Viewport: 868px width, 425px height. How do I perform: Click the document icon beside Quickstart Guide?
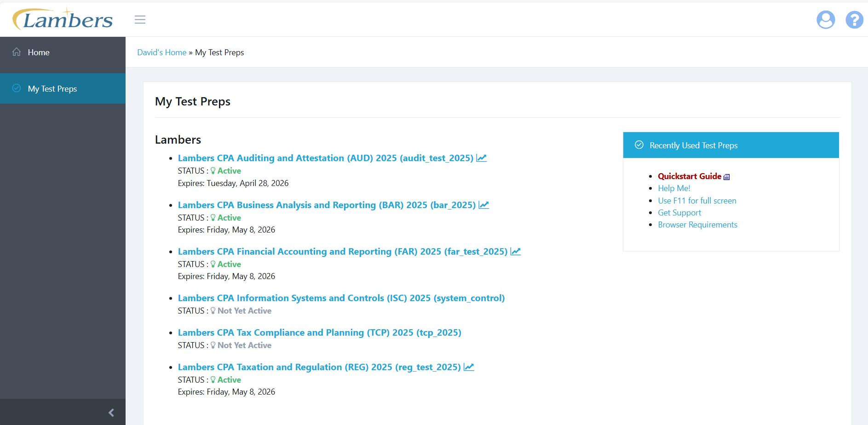pyautogui.click(x=727, y=177)
